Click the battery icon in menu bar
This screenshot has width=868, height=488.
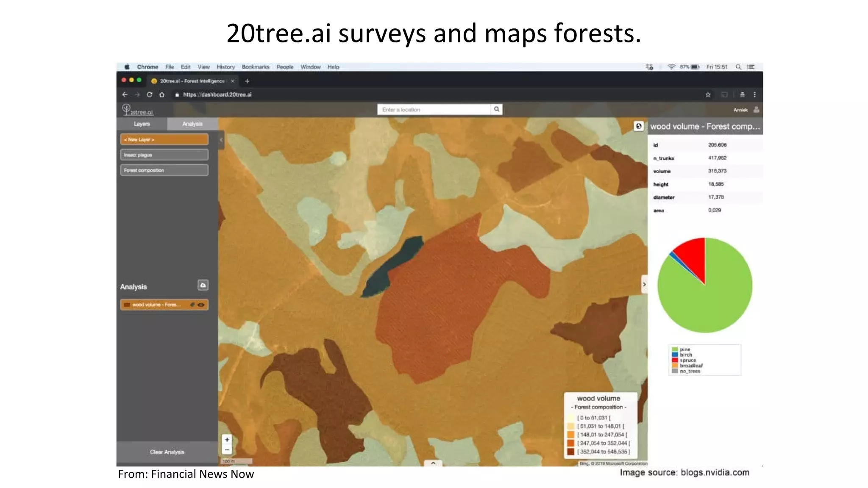695,67
